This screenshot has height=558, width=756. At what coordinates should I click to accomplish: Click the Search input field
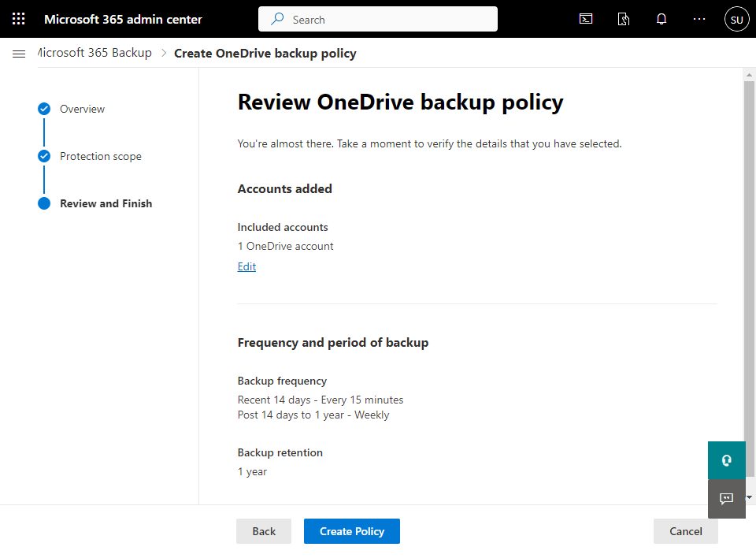tap(378, 20)
